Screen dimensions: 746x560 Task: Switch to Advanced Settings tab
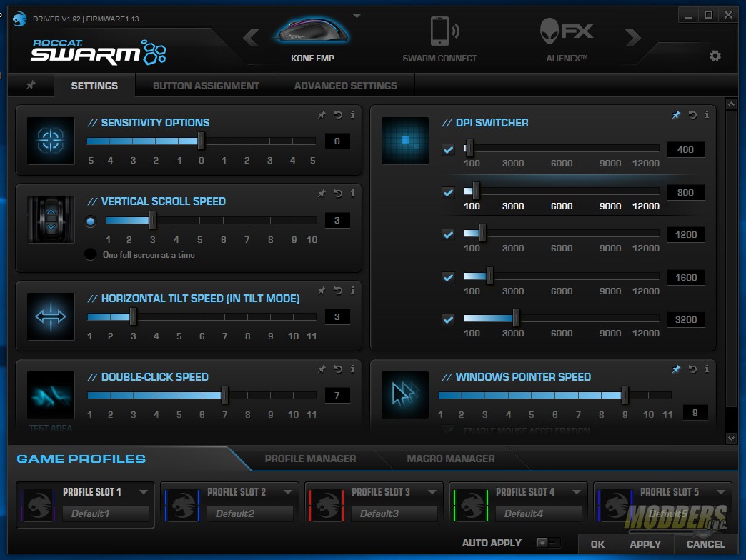345,86
